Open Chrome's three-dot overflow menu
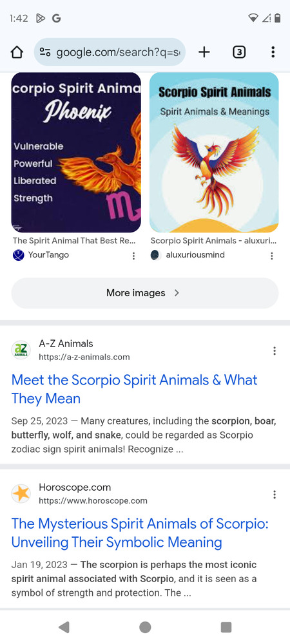 tap(273, 52)
